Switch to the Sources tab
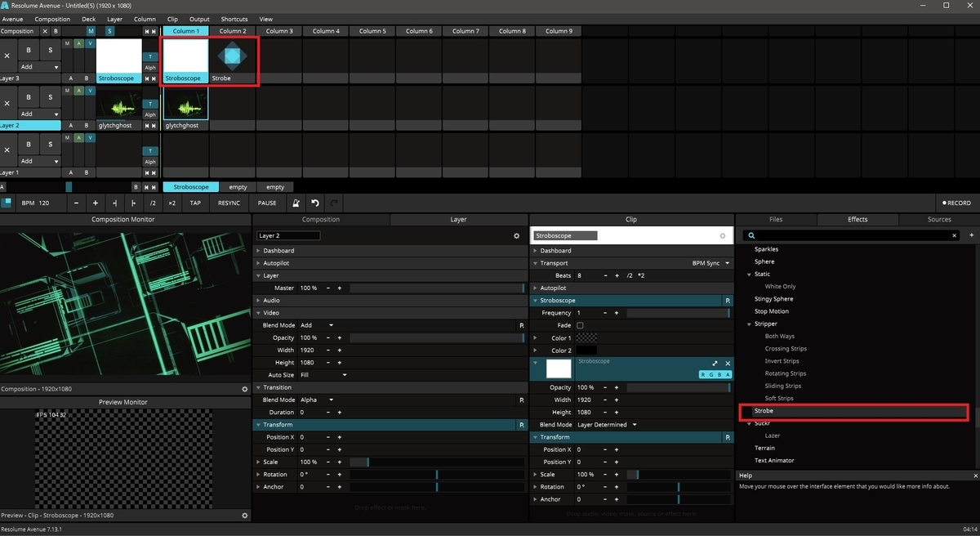The image size is (980, 536). pyautogui.click(x=939, y=219)
